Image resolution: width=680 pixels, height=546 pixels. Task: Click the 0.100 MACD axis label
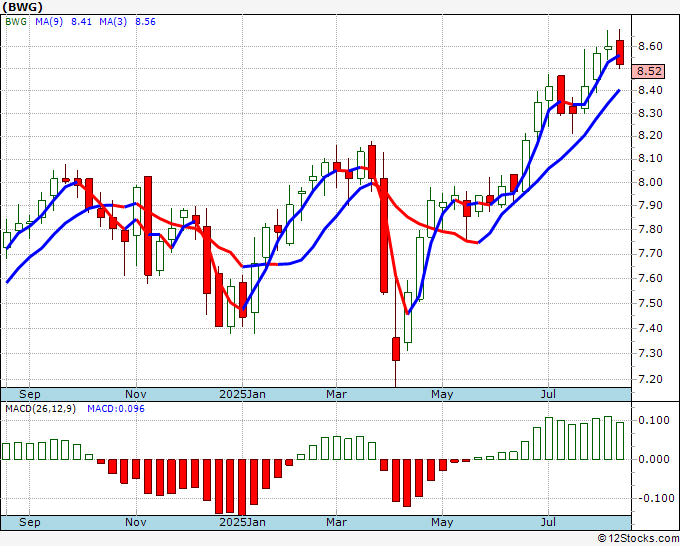pyautogui.click(x=653, y=420)
